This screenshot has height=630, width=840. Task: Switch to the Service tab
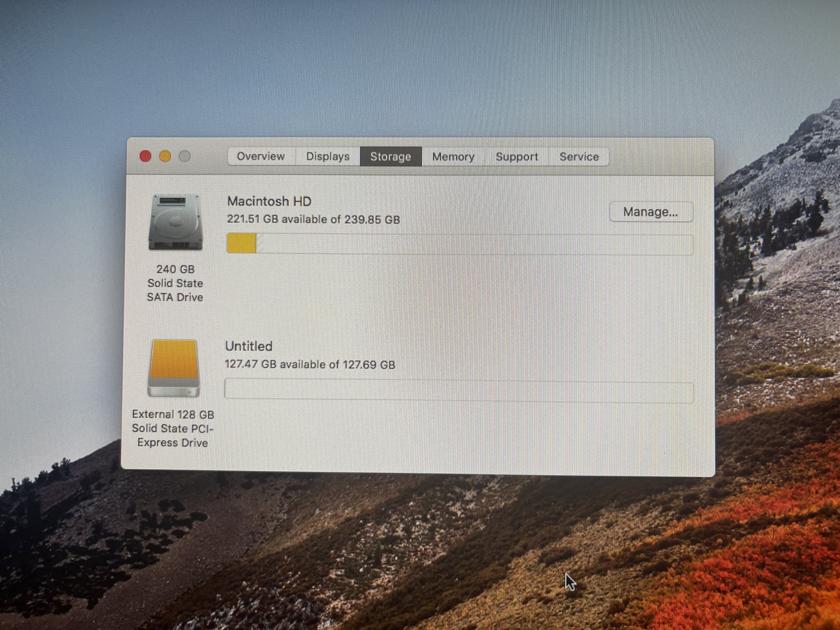tap(579, 157)
